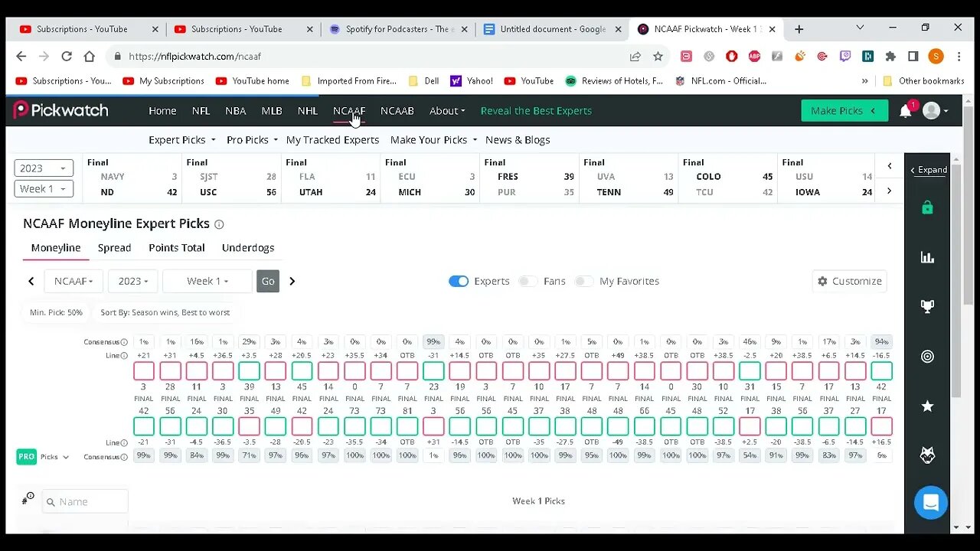Click the Go button
Viewport: 980px width, 551px height.
268,281
